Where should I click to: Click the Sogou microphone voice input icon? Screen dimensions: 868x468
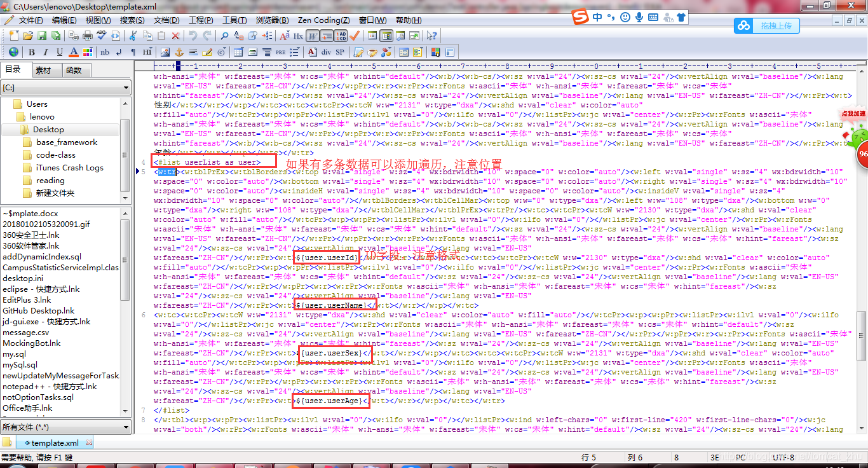point(639,17)
